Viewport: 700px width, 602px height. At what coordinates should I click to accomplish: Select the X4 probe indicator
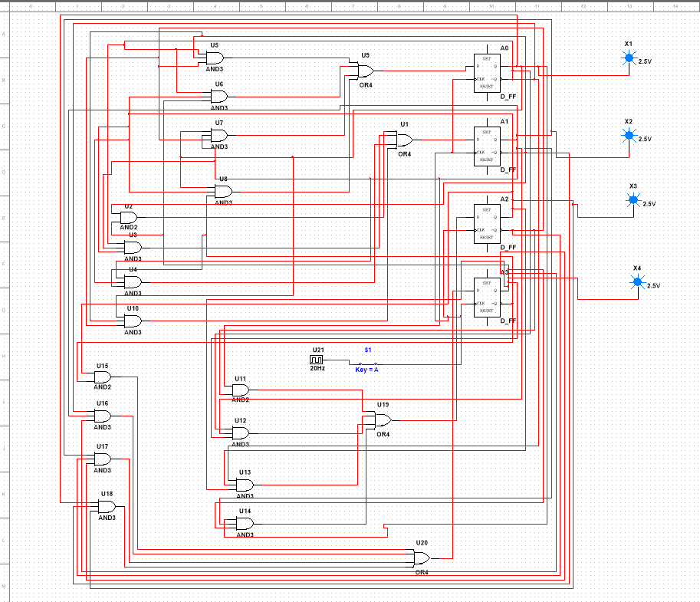coord(637,281)
